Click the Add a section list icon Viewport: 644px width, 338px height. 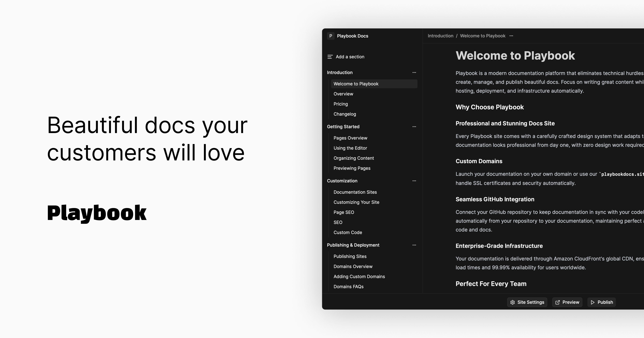pos(330,57)
